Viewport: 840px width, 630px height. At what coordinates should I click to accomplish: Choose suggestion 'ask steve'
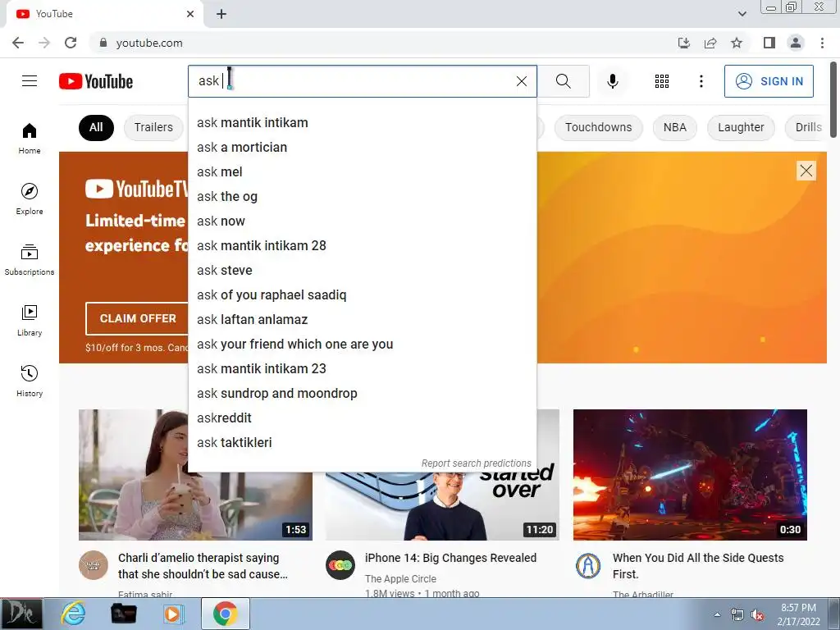pos(362,271)
